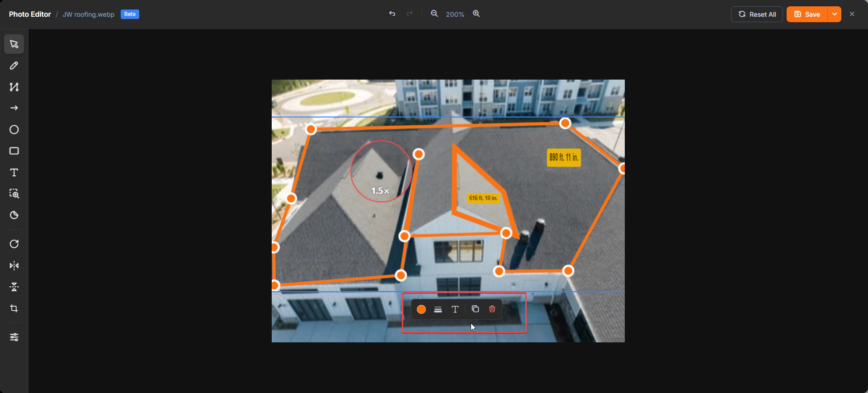868x393 pixels.
Task: Close the Photo Editor
Action: pyautogui.click(x=852, y=14)
